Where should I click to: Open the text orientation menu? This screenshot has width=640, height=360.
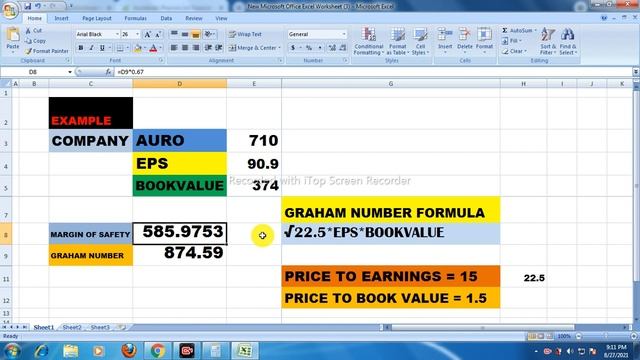coord(210,34)
